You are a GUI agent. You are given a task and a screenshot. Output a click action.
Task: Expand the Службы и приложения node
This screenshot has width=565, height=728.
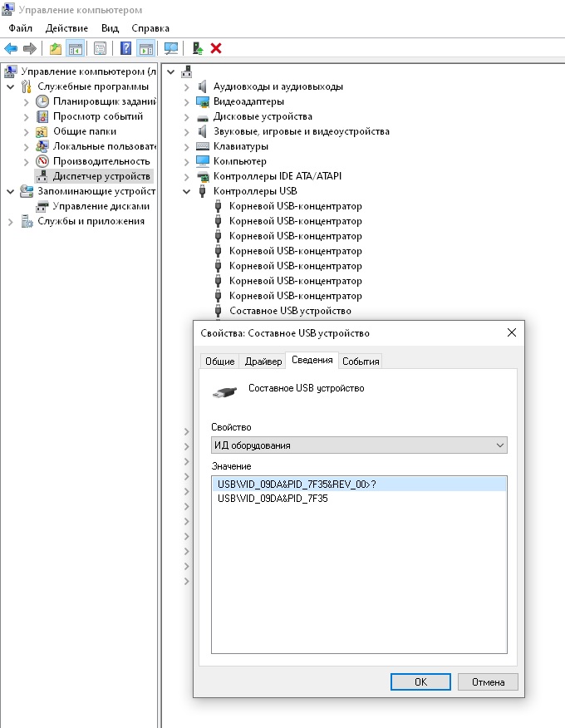click(11, 222)
